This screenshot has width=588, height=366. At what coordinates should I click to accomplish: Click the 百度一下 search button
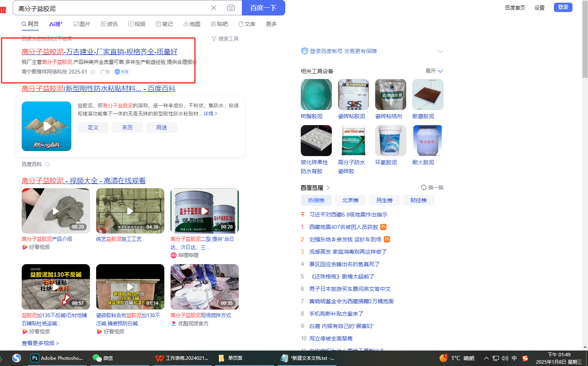coord(264,8)
